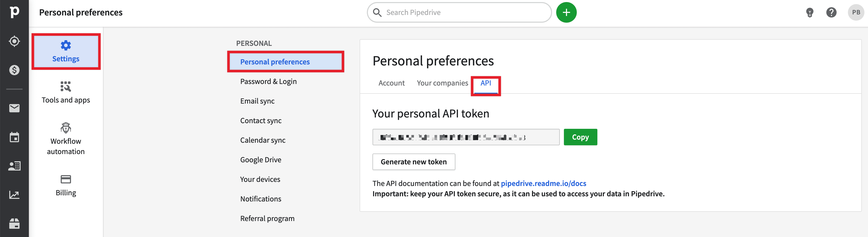Screen dimensions: 868x237
Task: Switch to the Your companies tab
Action: [442, 83]
